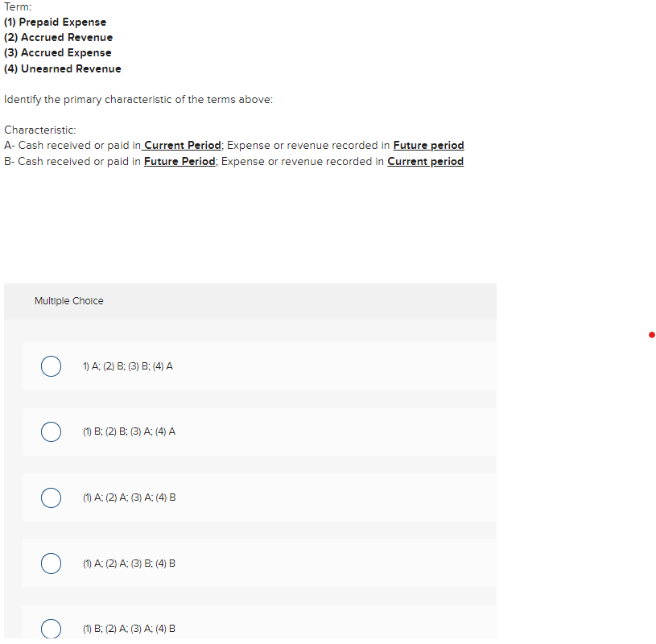
Task: Click the red dot indicator on the right
Action: point(651,335)
